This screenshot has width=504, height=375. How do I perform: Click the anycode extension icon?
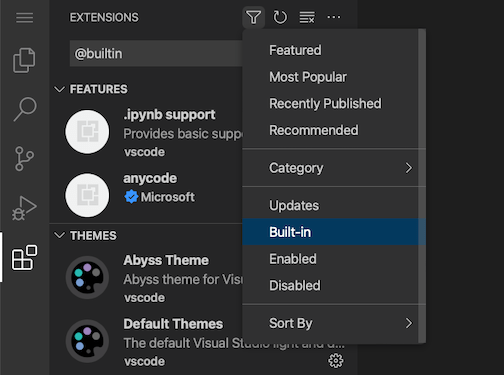tap(87, 195)
